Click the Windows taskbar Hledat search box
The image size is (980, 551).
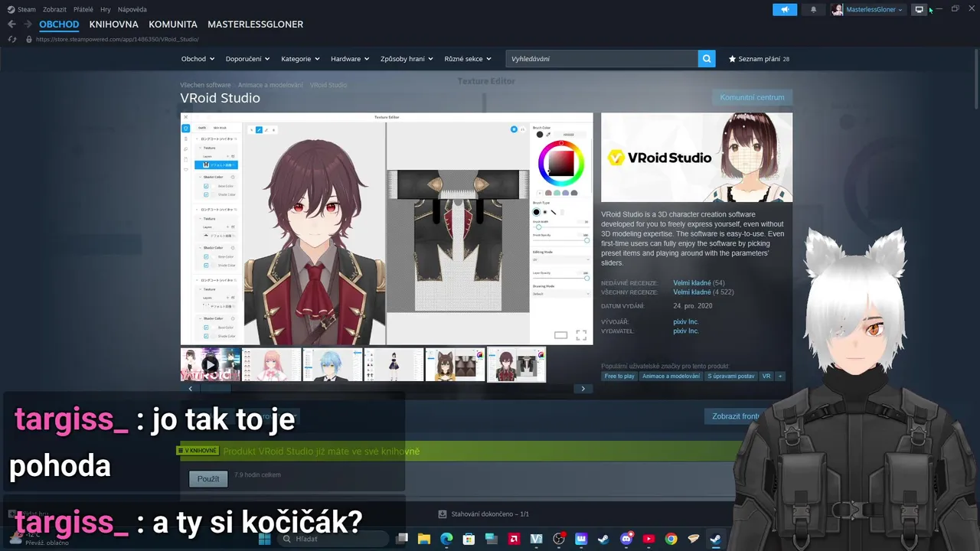(335, 539)
